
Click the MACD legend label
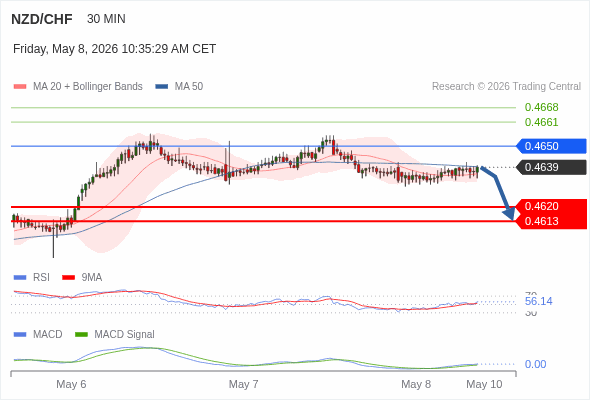[47, 335]
